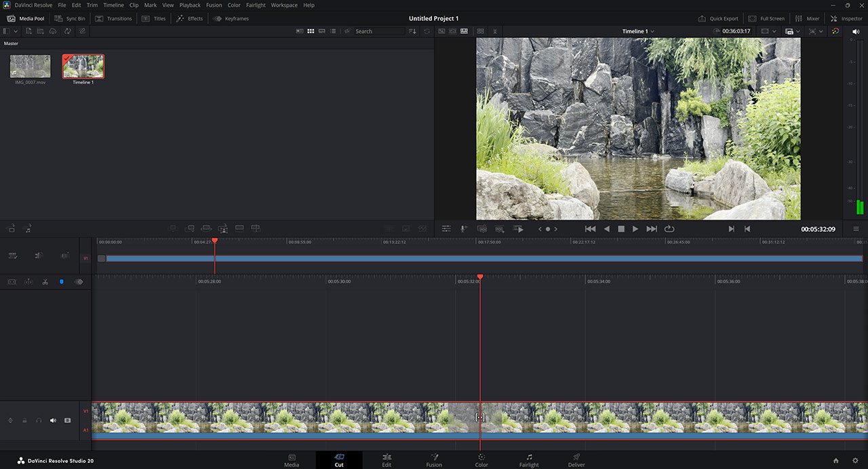The image size is (868, 469).
Task: Open the Inspector panel
Action: coord(847,18)
